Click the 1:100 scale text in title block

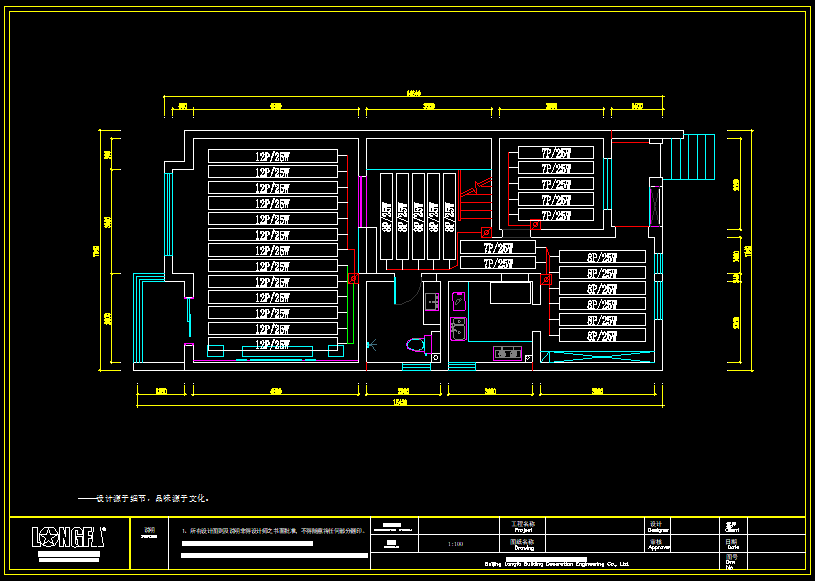[456, 545]
